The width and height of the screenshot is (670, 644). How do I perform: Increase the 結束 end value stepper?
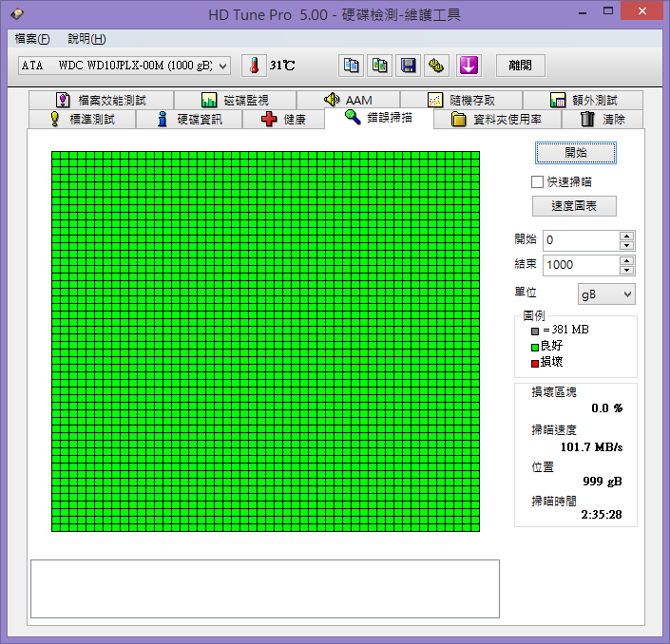627,260
